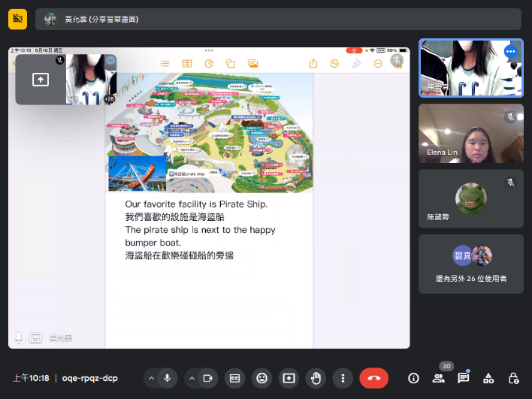
Task: Open options on the top participant tile
Action: (x=511, y=52)
